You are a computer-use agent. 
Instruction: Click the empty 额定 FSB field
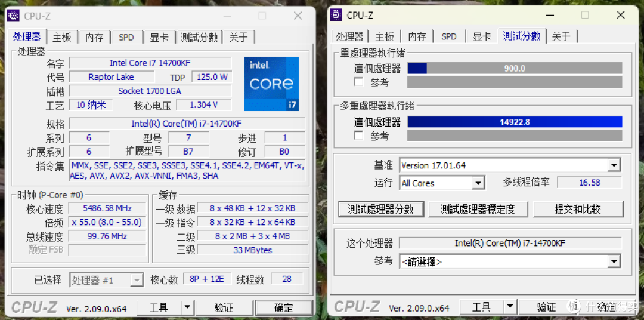107,250
